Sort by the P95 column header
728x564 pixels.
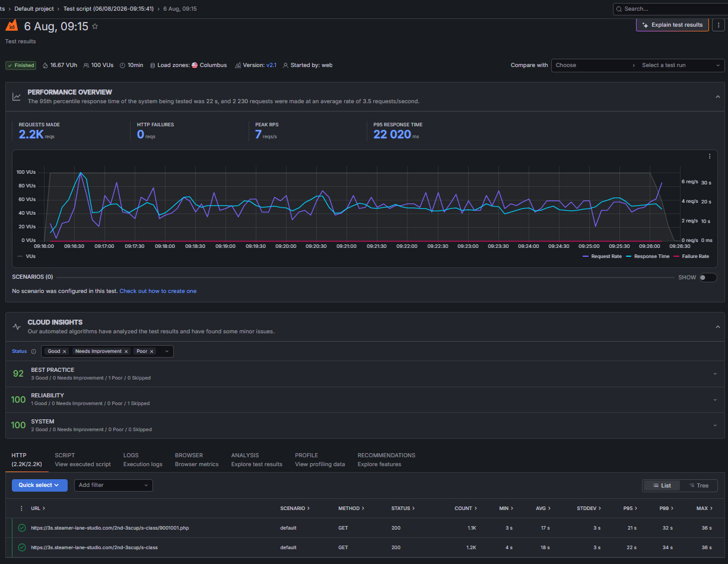coord(630,508)
